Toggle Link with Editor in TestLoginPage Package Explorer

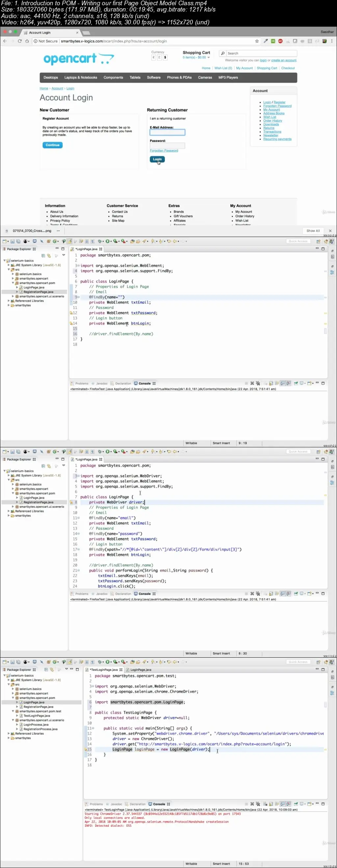click(x=52, y=670)
